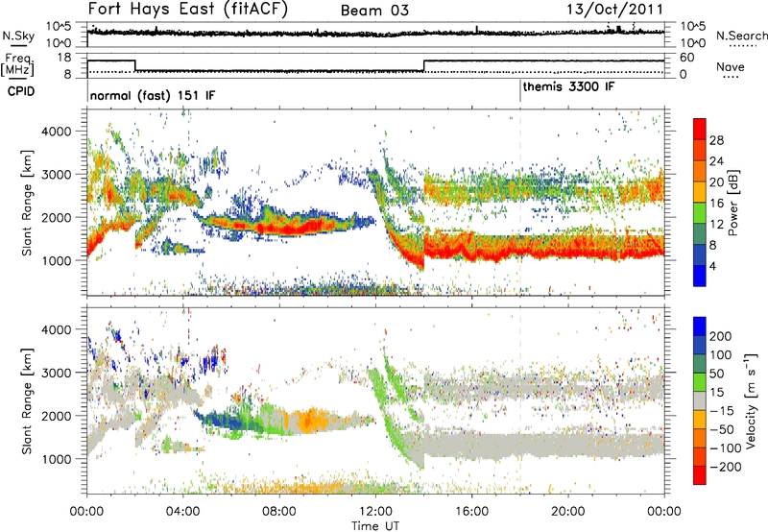768x532 pixels.
Task: Click 'themis 3300 IF' text
Action: tap(568, 86)
